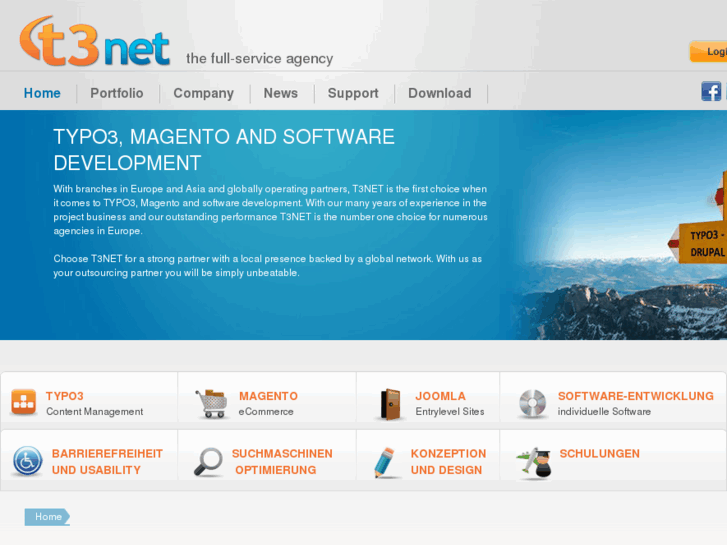Open the News menu item
The height and width of the screenshot is (545, 727).
281,93
